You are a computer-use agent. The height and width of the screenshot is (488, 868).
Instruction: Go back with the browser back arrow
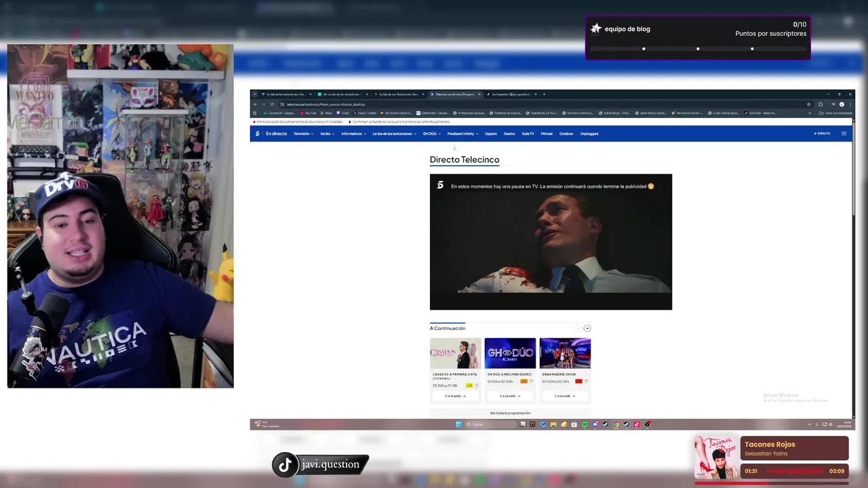(x=255, y=104)
